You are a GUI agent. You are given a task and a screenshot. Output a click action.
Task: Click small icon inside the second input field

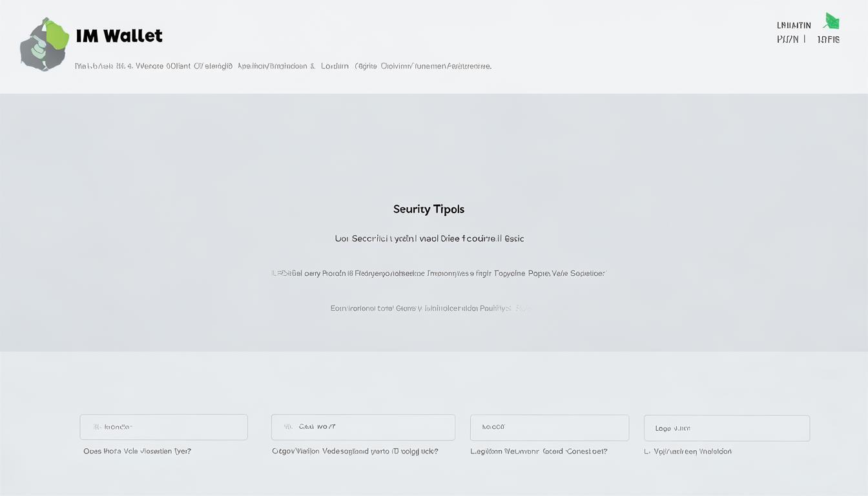(288, 427)
